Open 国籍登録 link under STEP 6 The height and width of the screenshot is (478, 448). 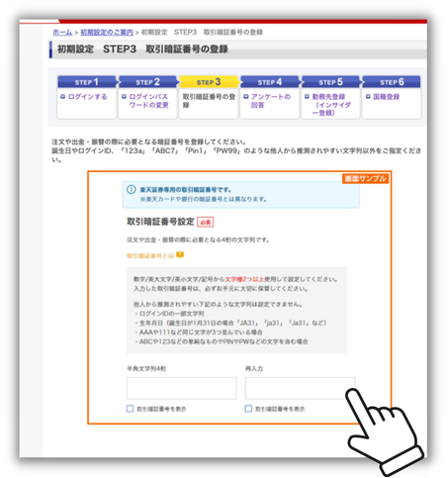click(x=386, y=97)
